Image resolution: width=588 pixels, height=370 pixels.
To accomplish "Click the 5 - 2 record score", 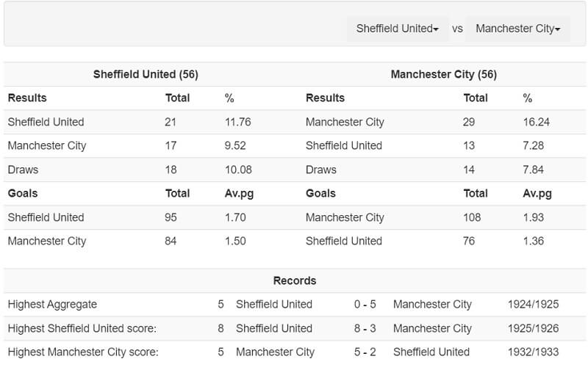I will (366, 352).
